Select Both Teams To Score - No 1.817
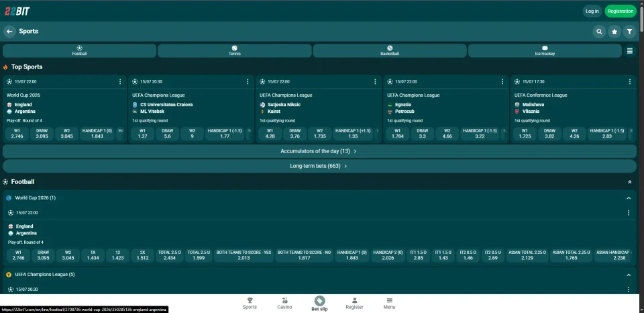 click(x=304, y=255)
